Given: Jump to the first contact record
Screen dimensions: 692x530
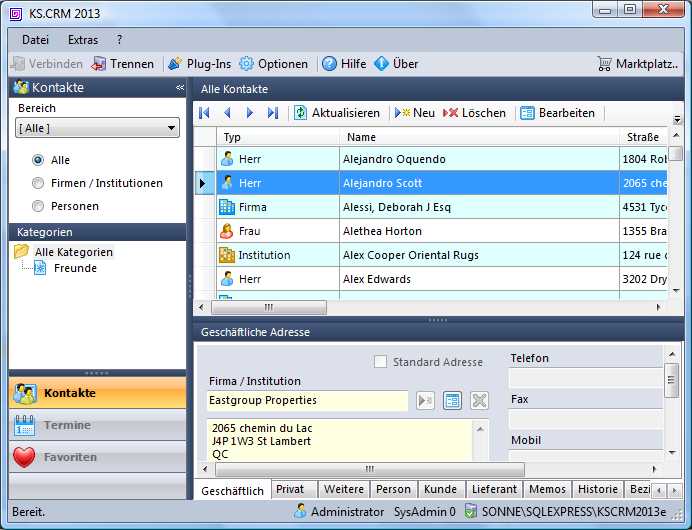Looking at the screenshot, I should [204, 113].
